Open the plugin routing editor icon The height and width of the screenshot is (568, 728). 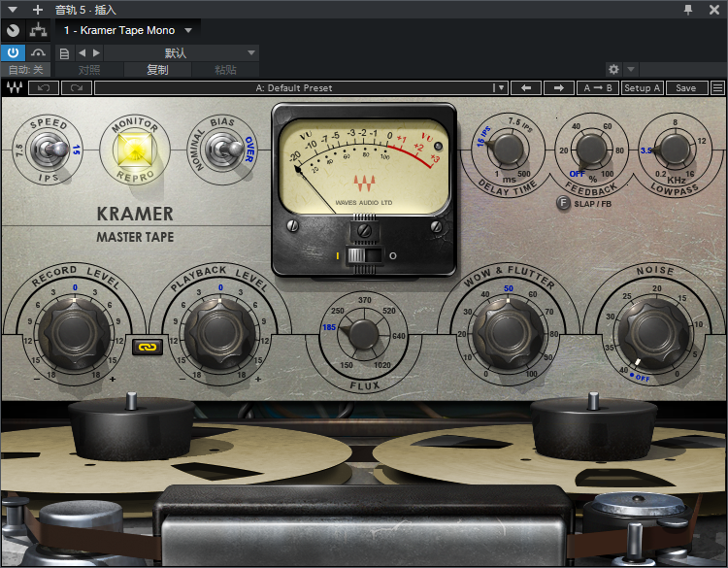(x=38, y=31)
